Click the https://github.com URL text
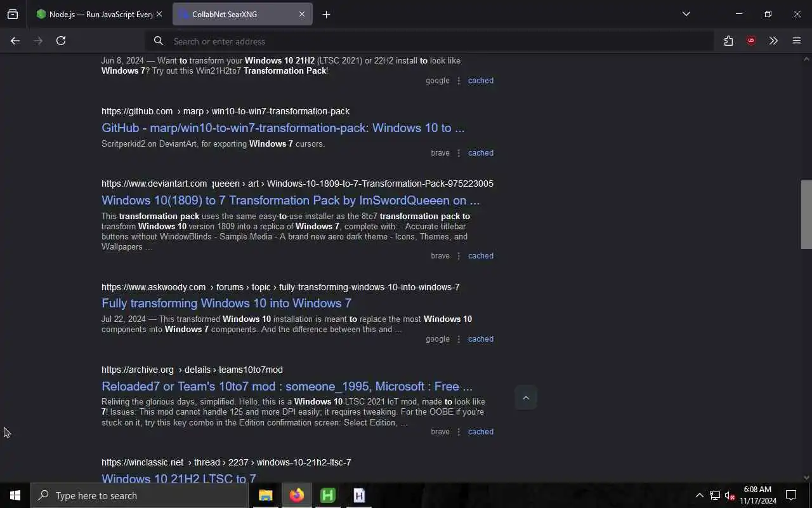The height and width of the screenshot is (508, 812). 137,111
